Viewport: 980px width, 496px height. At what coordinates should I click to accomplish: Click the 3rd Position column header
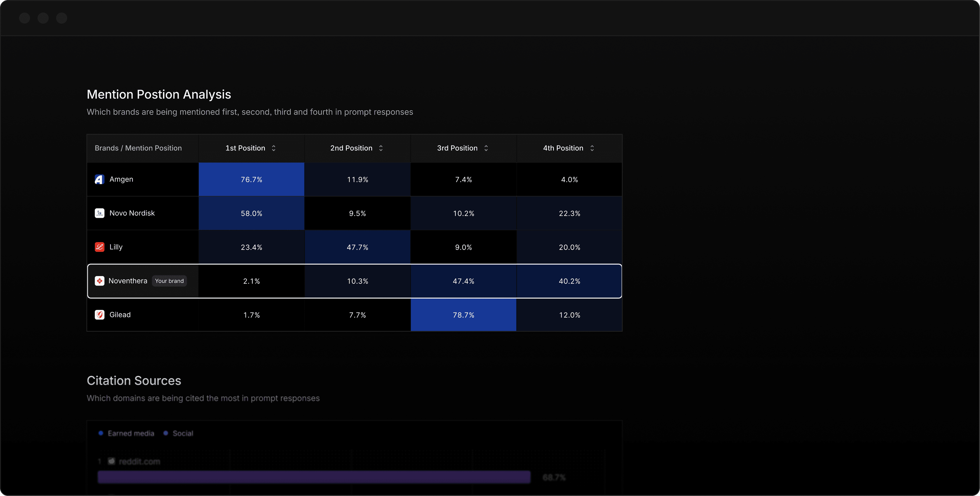[463, 148]
